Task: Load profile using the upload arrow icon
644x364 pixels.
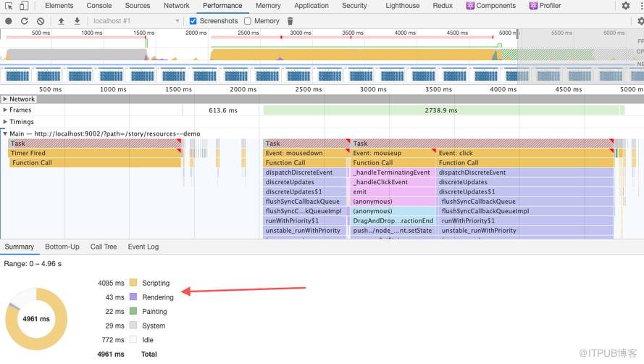Action: tap(61, 21)
